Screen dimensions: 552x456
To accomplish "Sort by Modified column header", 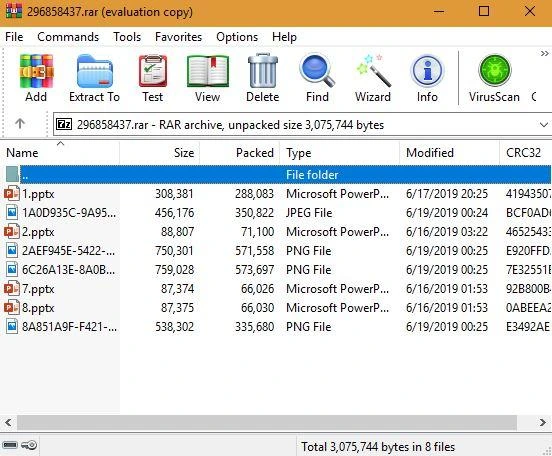I will (x=450, y=153).
